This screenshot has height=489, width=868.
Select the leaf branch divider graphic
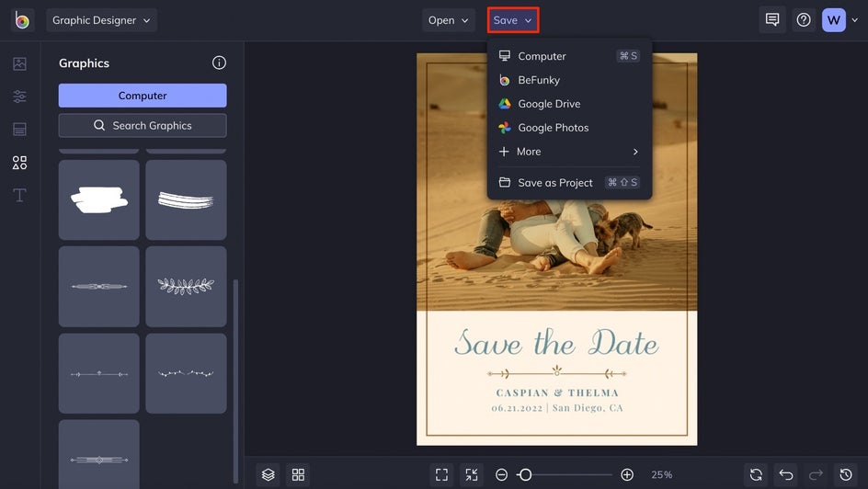(186, 286)
